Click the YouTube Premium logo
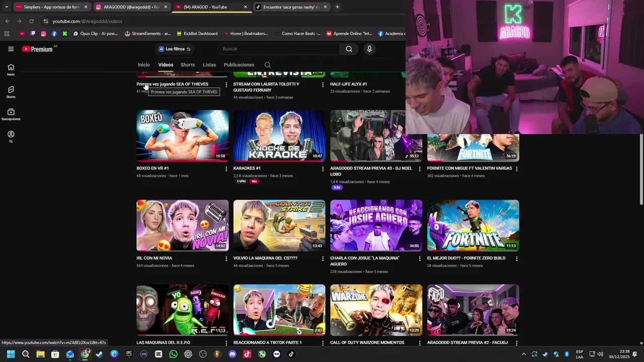This screenshot has height=362, width=644. pos(37,49)
